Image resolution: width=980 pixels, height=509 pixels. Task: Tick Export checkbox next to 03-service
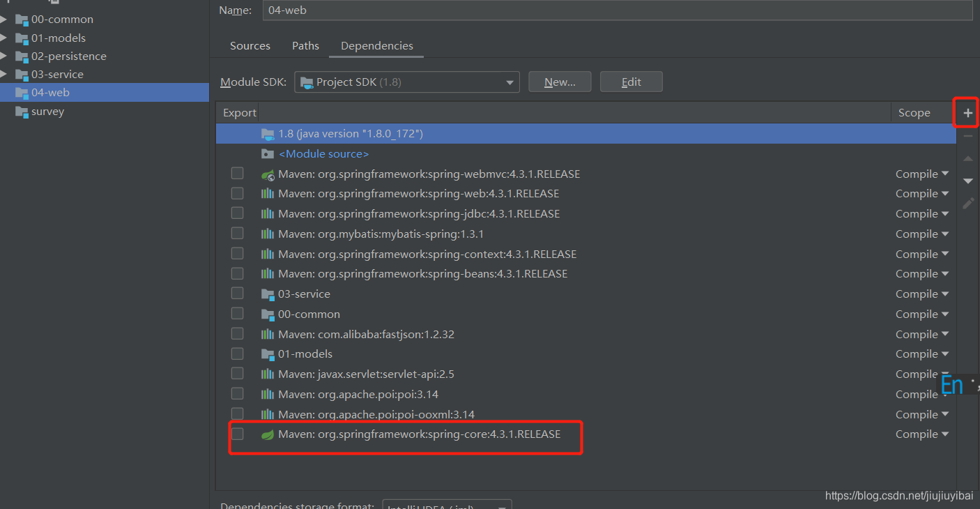(237, 294)
